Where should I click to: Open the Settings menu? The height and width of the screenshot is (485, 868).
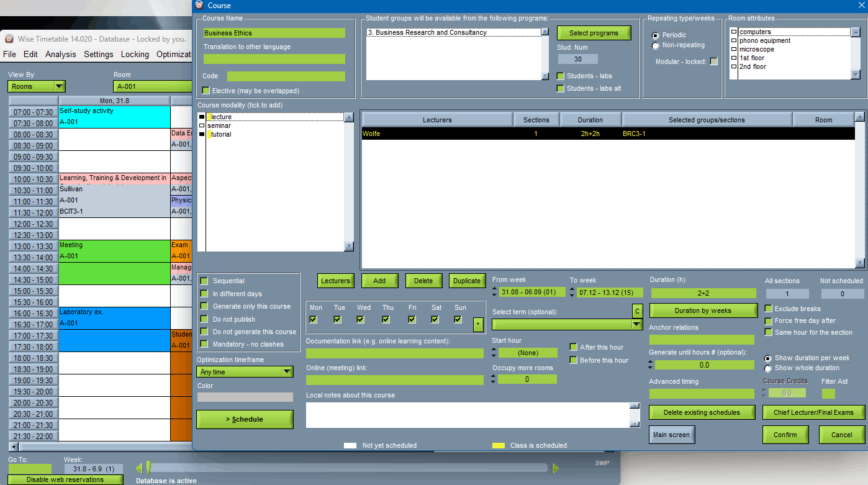click(99, 55)
